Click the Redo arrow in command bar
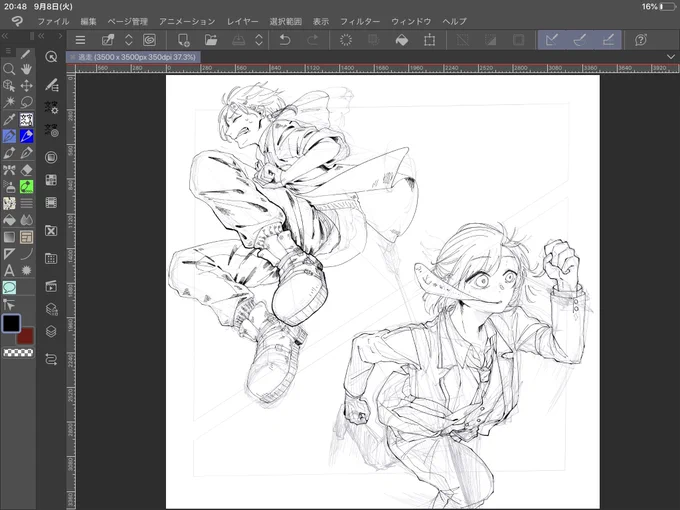 (313, 40)
